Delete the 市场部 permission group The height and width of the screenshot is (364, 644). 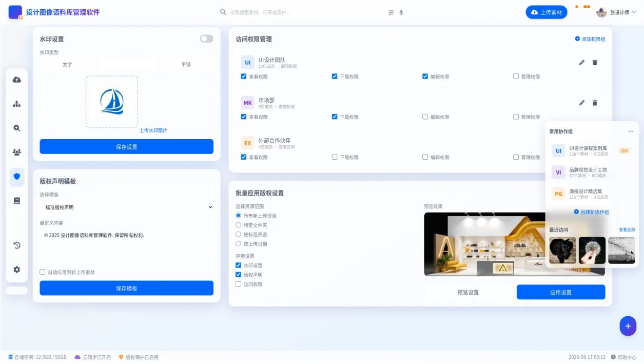[x=595, y=103]
